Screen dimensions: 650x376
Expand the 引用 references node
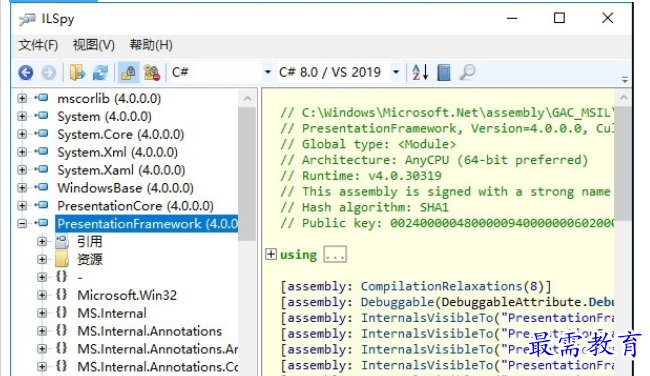(x=42, y=241)
